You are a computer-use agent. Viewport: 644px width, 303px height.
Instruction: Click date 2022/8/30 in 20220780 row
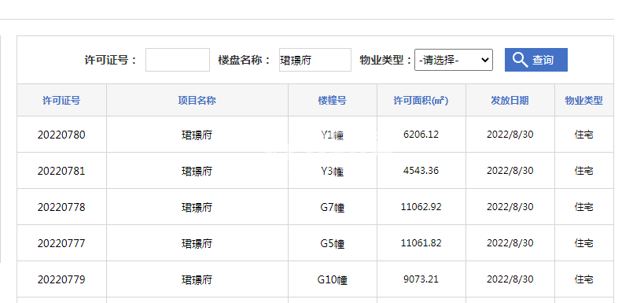click(x=510, y=135)
